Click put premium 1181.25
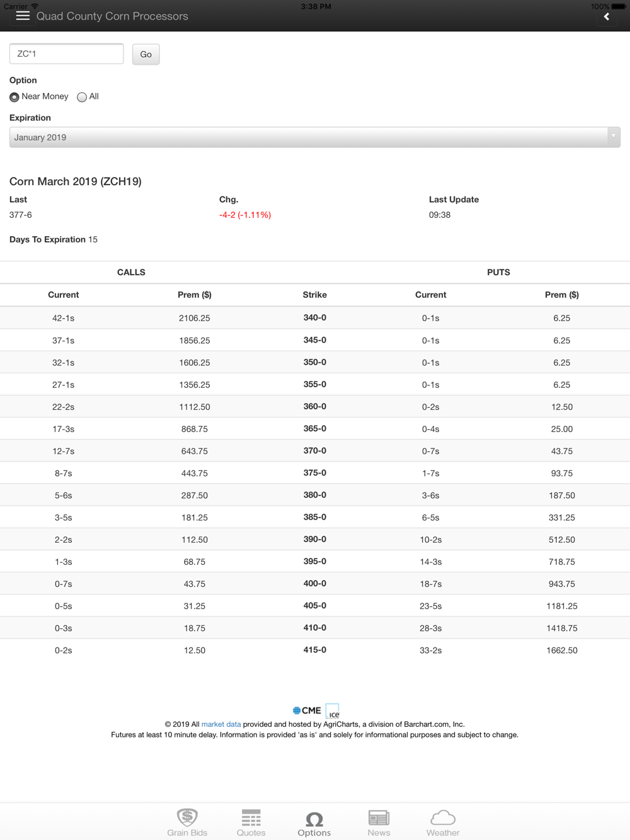The height and width of the screenshot is (840, 630). [562, 606]
